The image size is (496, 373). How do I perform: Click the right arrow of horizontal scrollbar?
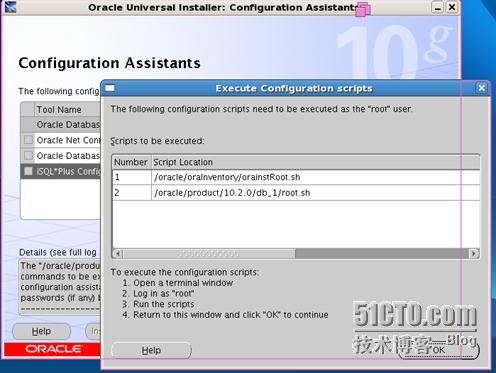click(474, 253)
